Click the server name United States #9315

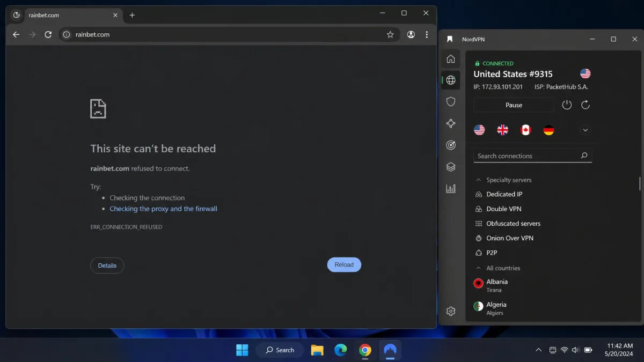coord(513,74)
